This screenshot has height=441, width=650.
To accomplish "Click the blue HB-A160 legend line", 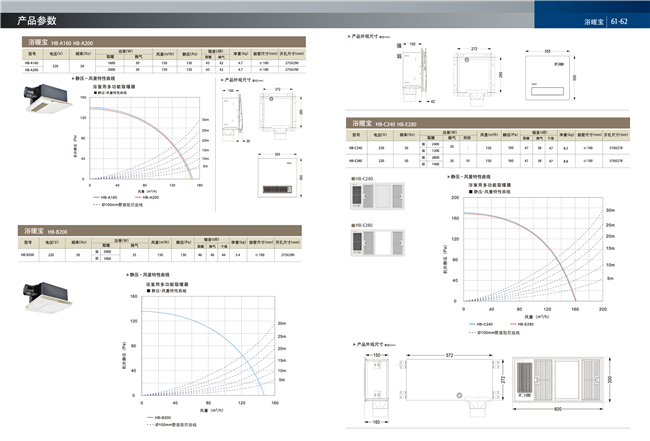I will pyautogui.click(x=95, y=198).
